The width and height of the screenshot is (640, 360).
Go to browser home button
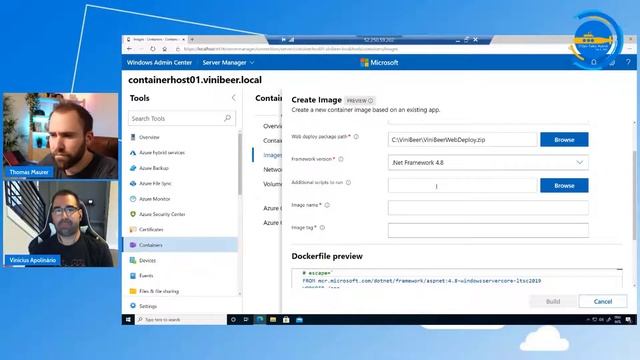[164, 49]
